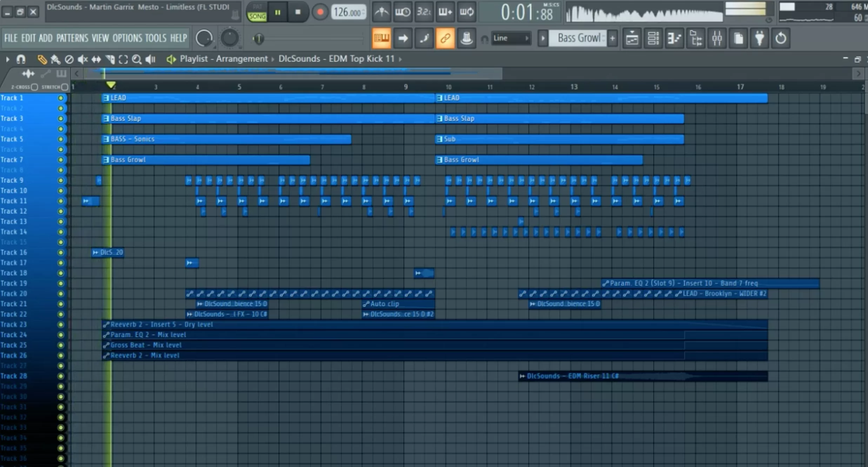Open the Browser panel button
This screenshot has height=467, width=868.
(x=696, y=38)
